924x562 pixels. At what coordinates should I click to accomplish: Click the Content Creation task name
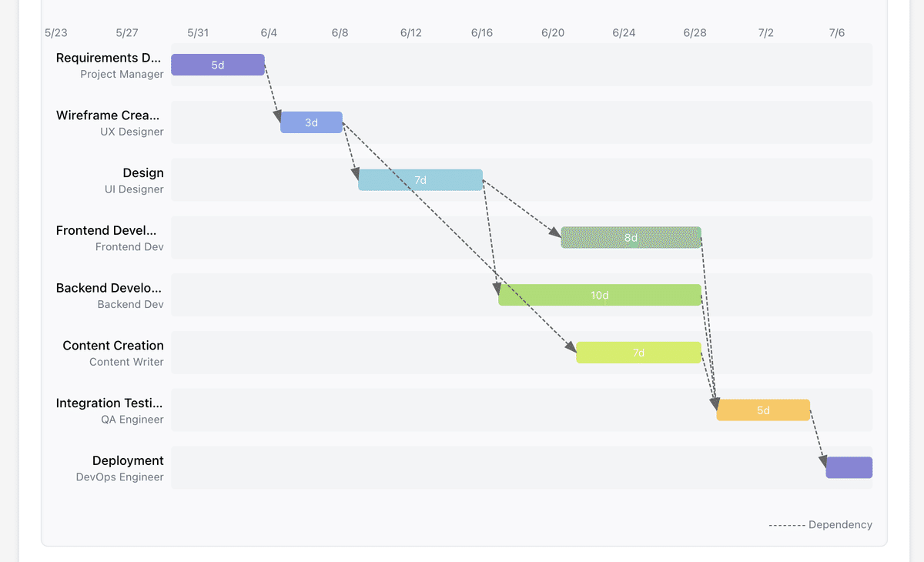113,346
